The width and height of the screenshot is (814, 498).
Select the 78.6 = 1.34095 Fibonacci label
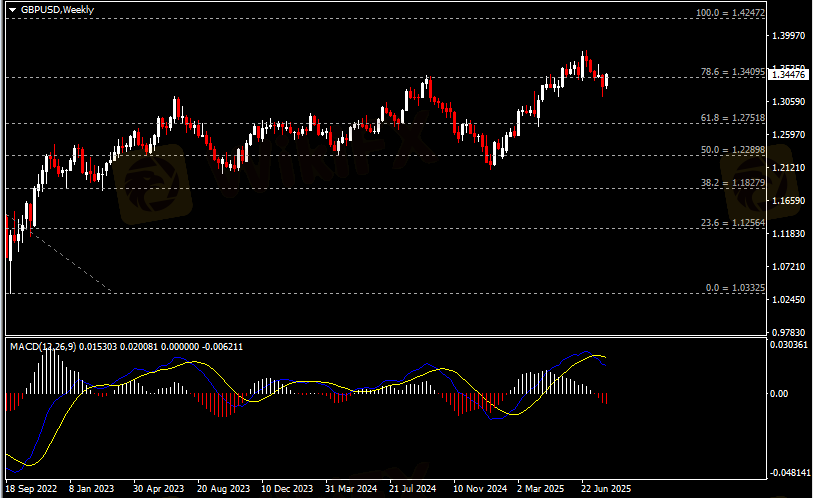(732, 72)
